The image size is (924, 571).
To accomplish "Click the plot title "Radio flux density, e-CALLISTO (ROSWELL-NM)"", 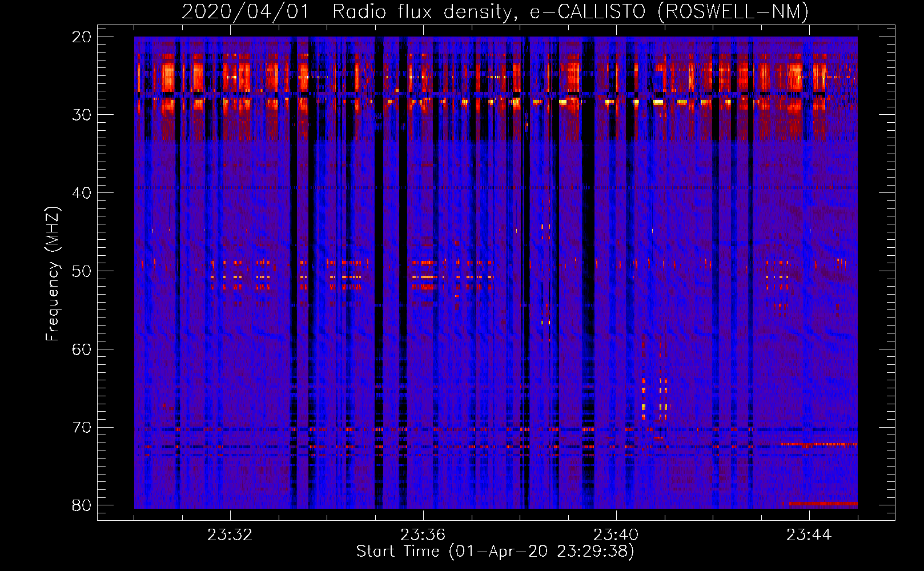I will coord(571,12).
